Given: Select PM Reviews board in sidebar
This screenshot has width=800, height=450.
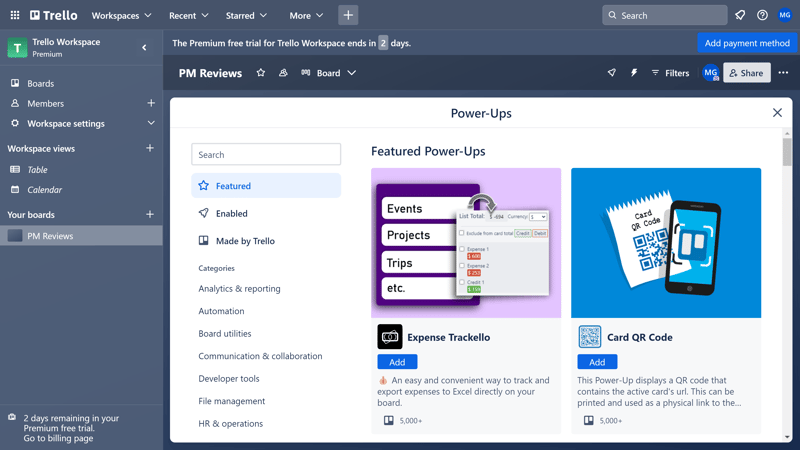Looking at the screenshot, I should 81,236.
